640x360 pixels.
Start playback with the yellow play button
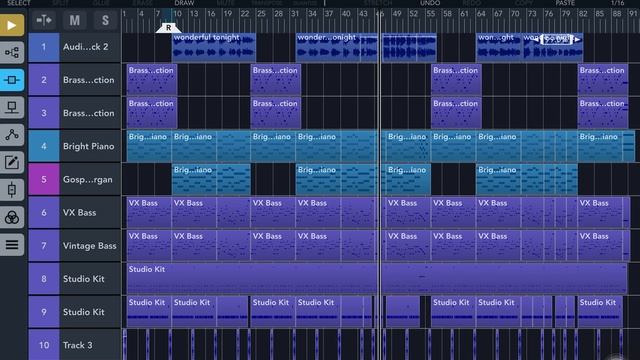[x=12, y=25]
